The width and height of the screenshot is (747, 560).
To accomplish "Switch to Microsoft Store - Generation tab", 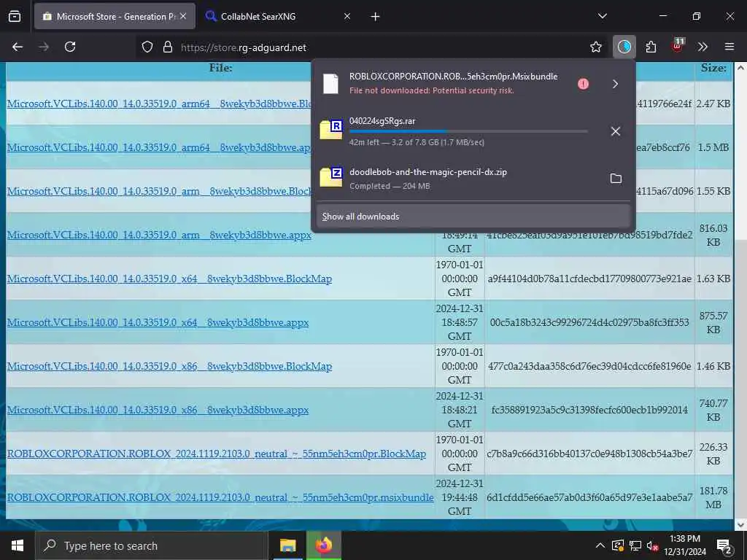I will point(115,16).
